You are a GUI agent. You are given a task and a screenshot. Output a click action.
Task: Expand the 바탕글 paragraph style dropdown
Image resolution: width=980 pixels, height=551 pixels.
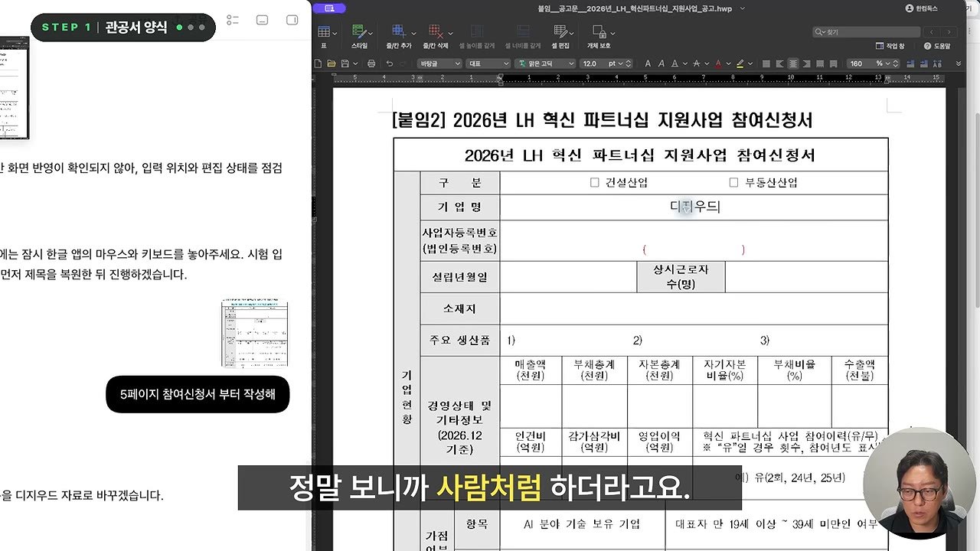click(439, 64)
